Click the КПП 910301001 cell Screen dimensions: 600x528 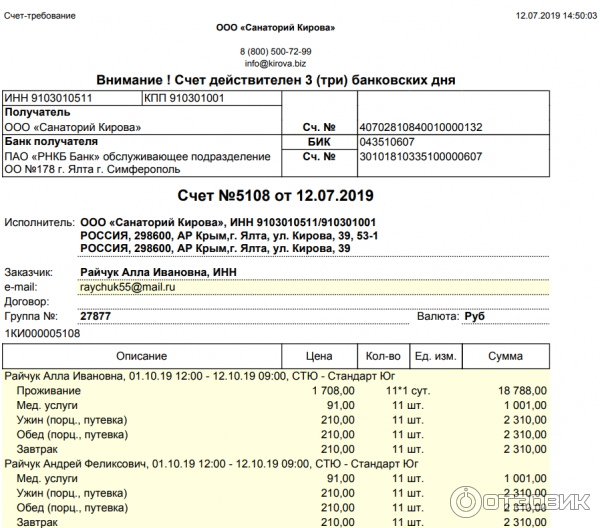pos(184,98)
